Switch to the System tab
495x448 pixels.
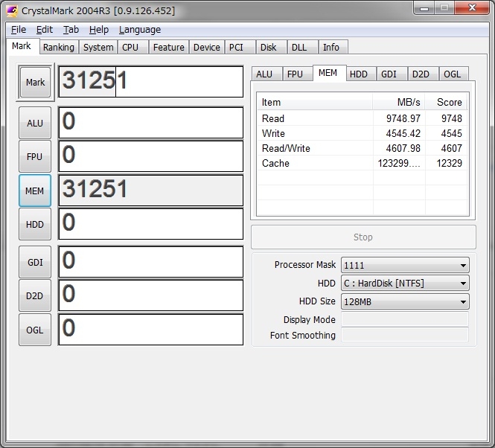(98, 47)
